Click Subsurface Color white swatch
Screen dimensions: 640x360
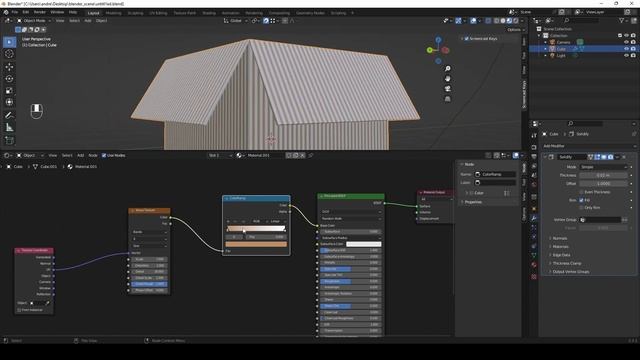tap(363, 244)
